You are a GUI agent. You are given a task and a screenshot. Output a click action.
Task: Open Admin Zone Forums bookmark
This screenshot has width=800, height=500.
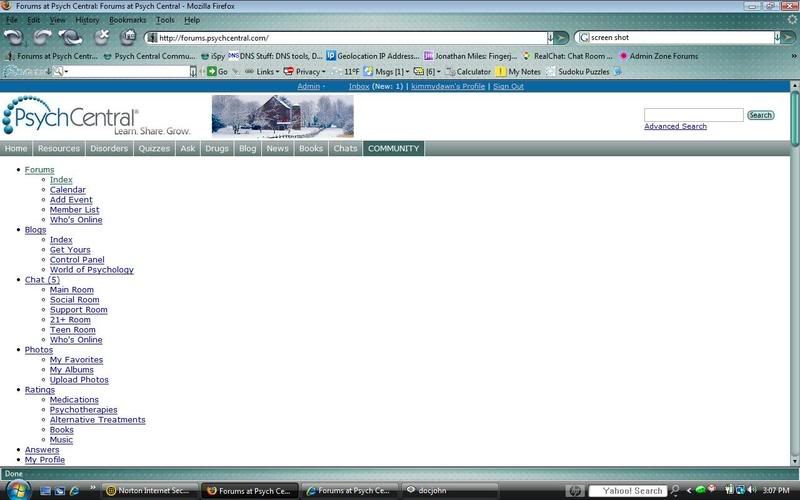tap(658, 56)
